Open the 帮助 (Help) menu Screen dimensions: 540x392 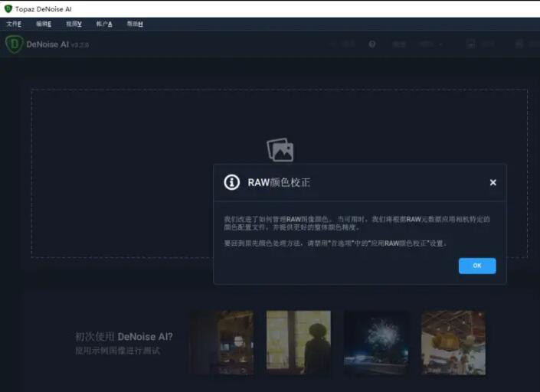coord(135,24)
